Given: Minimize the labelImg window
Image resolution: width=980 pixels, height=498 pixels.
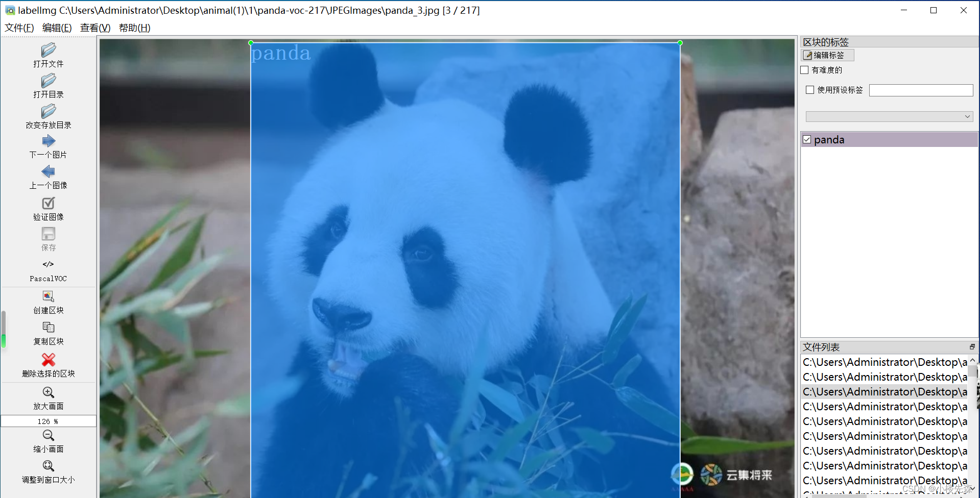Looking at the screenshot, I should [x=904, y=10].
